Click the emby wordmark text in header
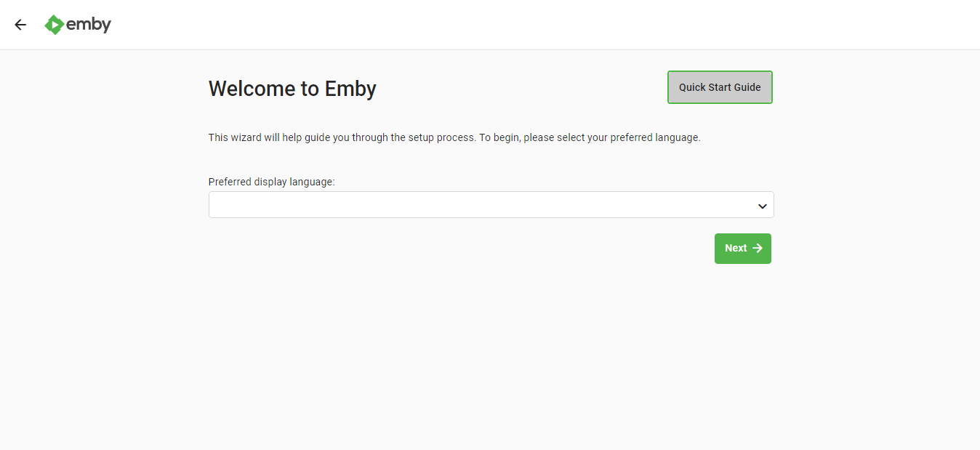The width and height of the screenshot is (980, 450). [x=89, y=25]
